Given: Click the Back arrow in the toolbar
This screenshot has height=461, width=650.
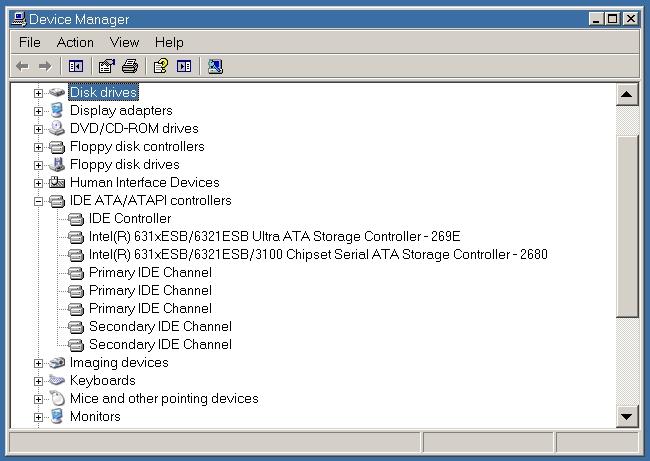Looking at the screenshot, I should tap(22, 66).
